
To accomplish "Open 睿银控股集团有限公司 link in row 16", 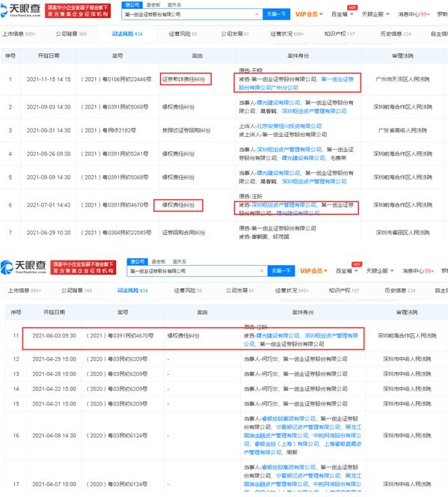I will click(x=289, y=419).
